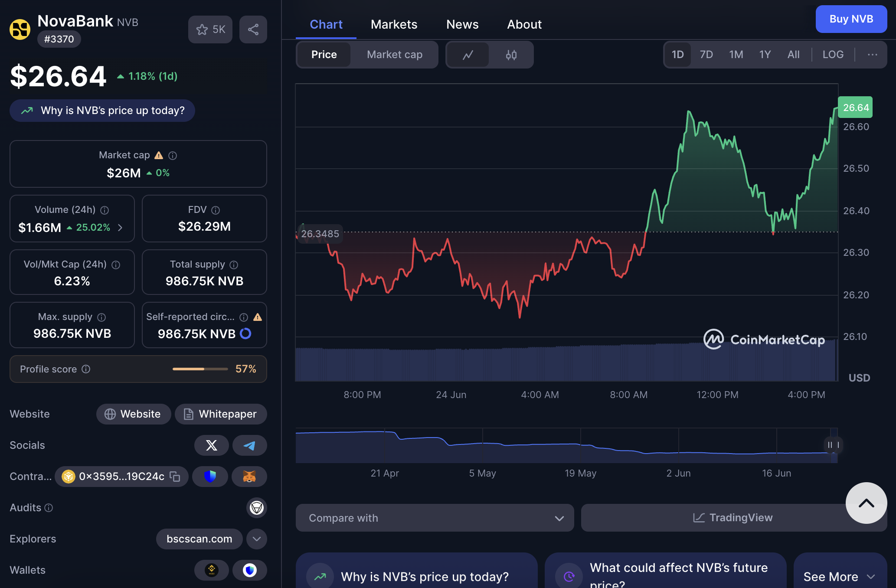
Task: Open bscscan.com explorer link
Action: [199, 539]
